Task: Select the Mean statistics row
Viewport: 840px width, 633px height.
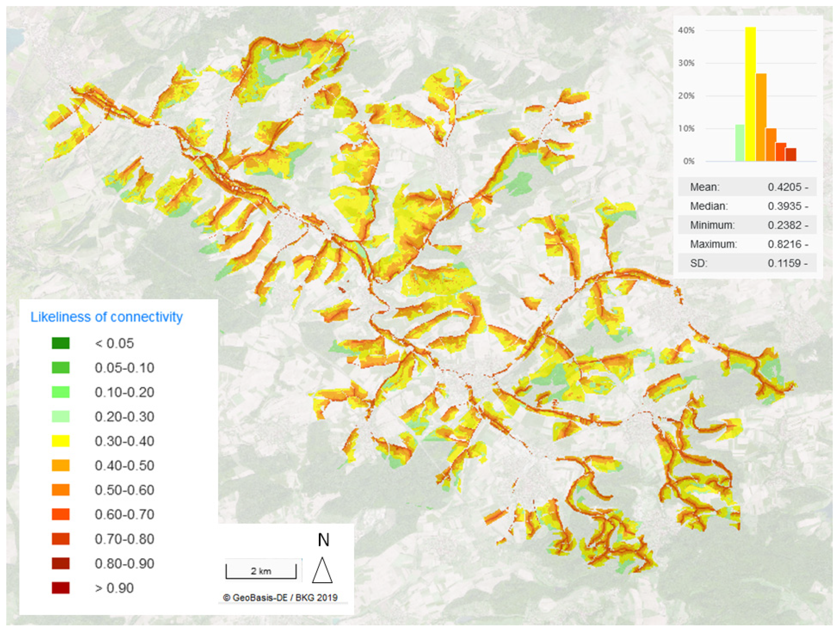Action: (x=747, y=187)
